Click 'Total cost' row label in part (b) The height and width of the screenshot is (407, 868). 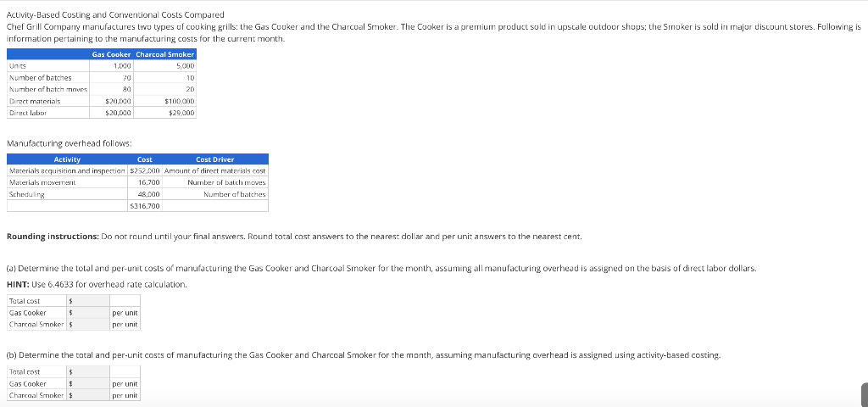coord(37,371)
